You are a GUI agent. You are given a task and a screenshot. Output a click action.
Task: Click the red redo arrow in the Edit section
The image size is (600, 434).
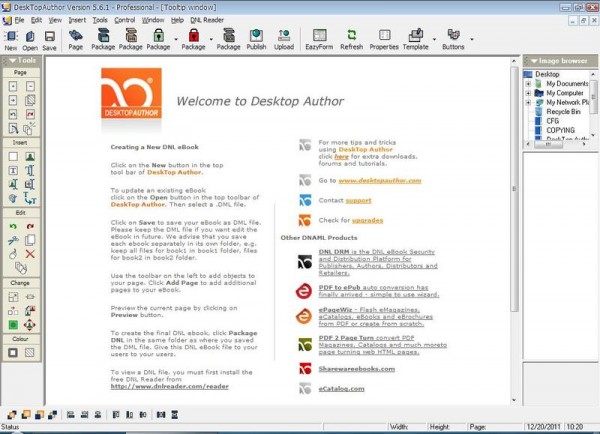click(30, 227)
